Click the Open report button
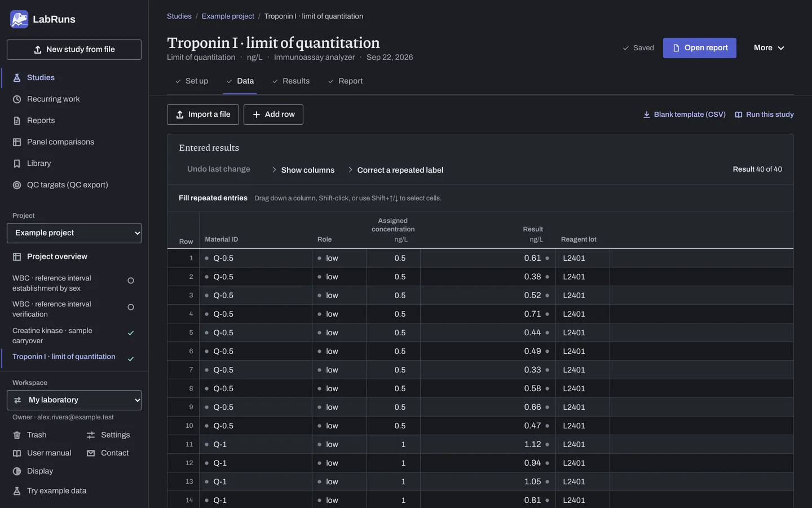 (x=700, y=48)
